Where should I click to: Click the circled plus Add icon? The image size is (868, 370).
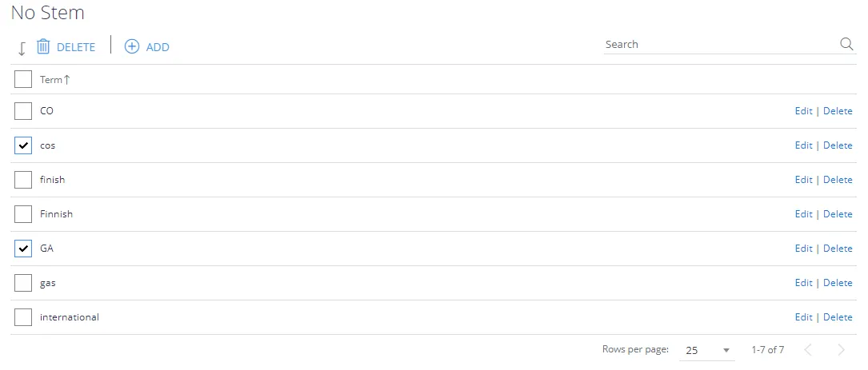coord(132,46)
